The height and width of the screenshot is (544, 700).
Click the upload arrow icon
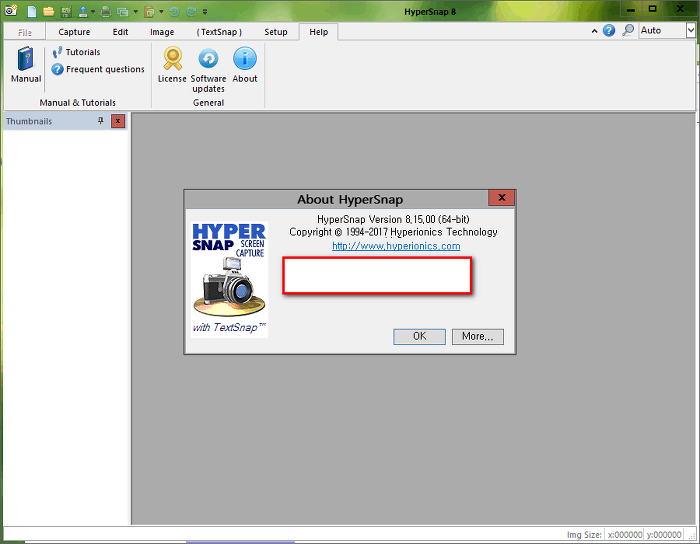[83, 12]
